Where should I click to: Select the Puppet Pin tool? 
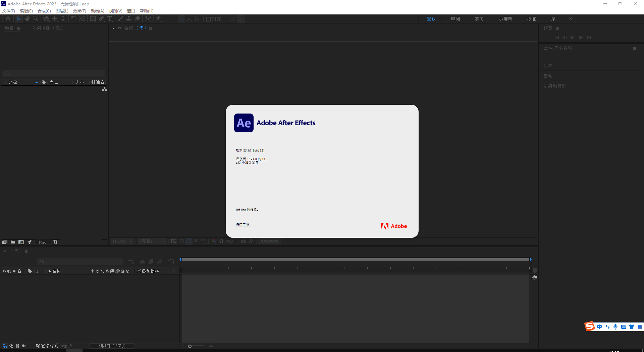[x=158, y=19]
